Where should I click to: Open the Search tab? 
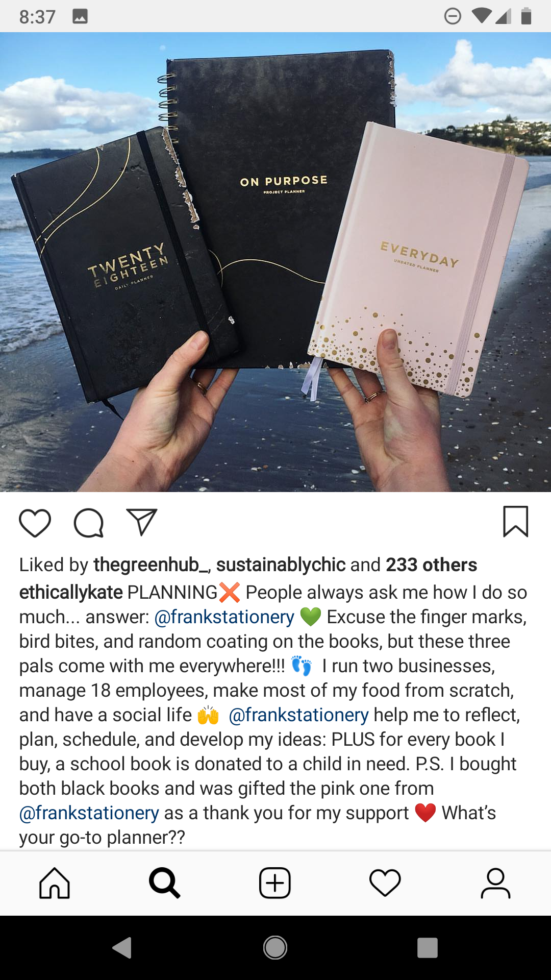pyautogui.click(x=165, y=883)
